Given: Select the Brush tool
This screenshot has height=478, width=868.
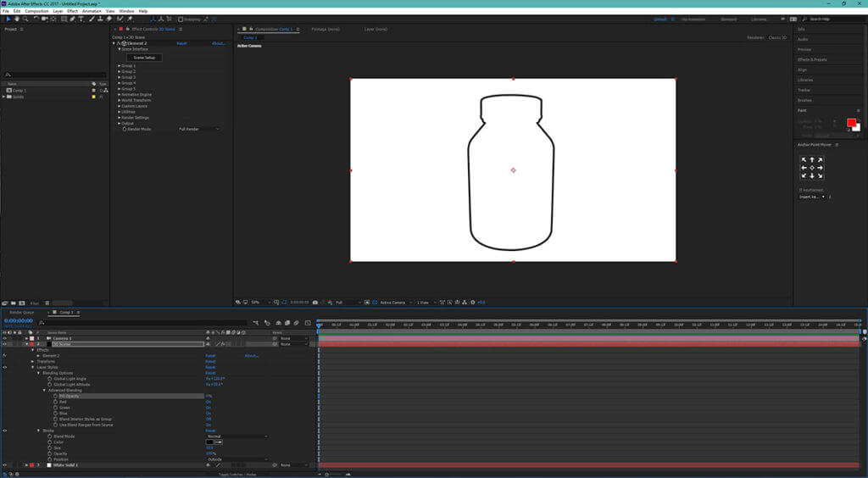Looking at the screenshot, I should 92,19.
